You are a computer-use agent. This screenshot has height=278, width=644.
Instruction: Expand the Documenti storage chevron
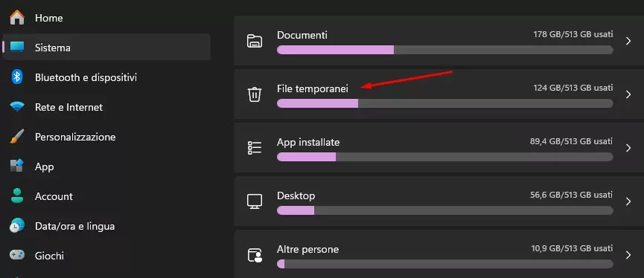[x=628, y=41]
